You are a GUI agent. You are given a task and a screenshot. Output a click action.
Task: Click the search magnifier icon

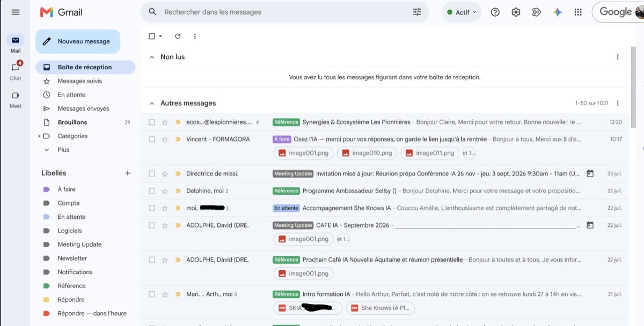pyautogui.click(x=152, y=12)
